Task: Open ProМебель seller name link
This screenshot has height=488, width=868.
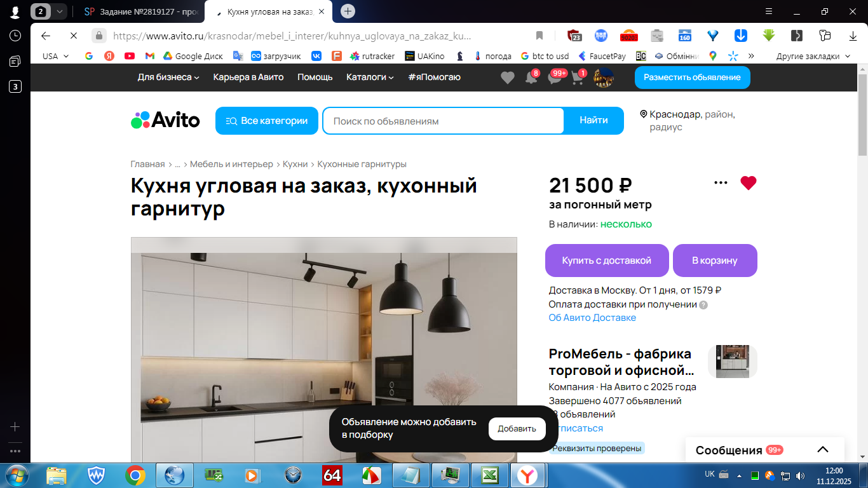Action: pyautogui.click(x=620, y=362)
